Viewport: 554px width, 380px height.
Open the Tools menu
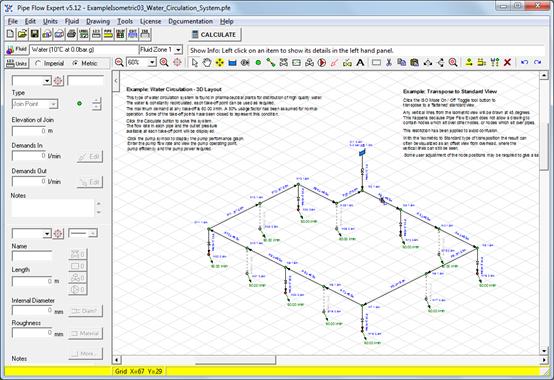[125, 21]
